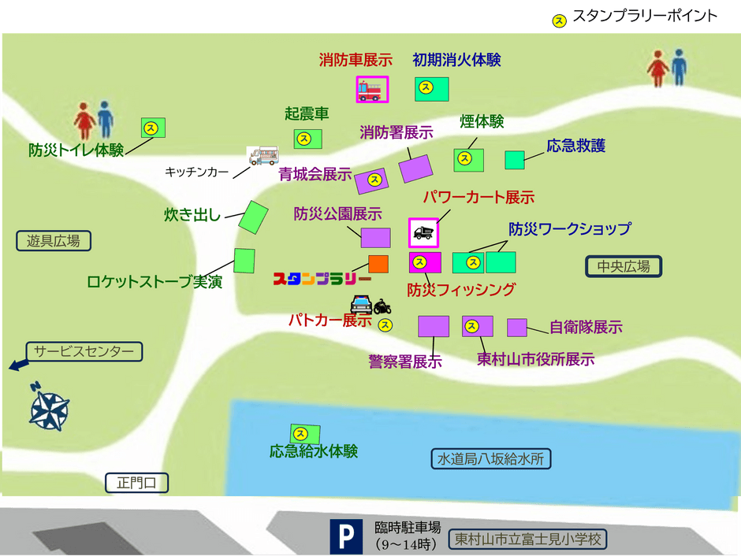Click restroom figures icon at top right
This screenshot has height=560, width=741.
click(x=667, y=68)
